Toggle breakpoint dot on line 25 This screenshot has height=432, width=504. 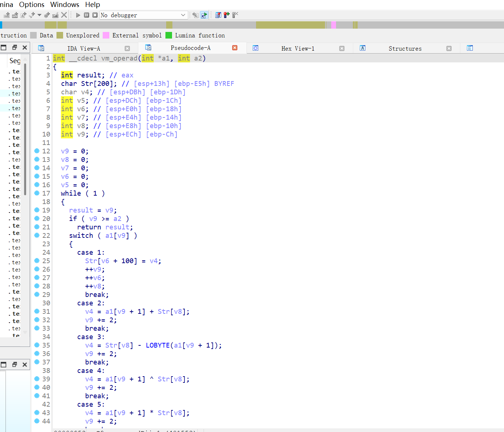click(x=37, y=261)
